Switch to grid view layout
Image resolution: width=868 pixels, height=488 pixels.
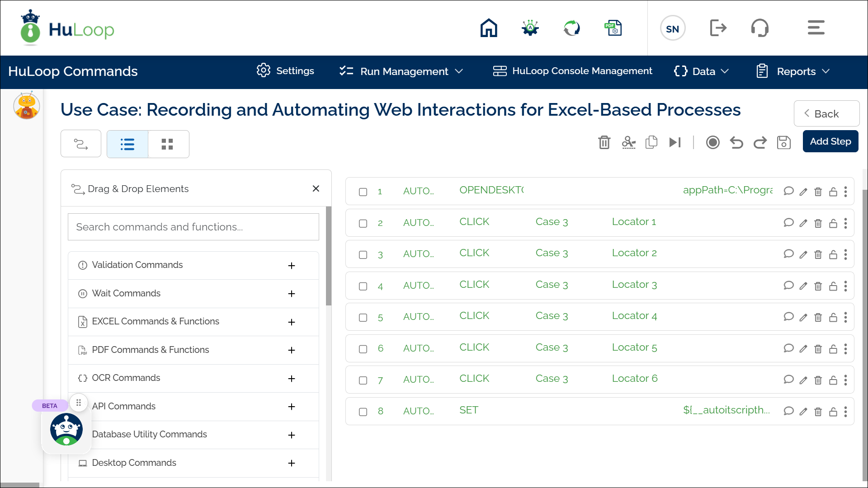pyautogui.click(x=167, y=144)
